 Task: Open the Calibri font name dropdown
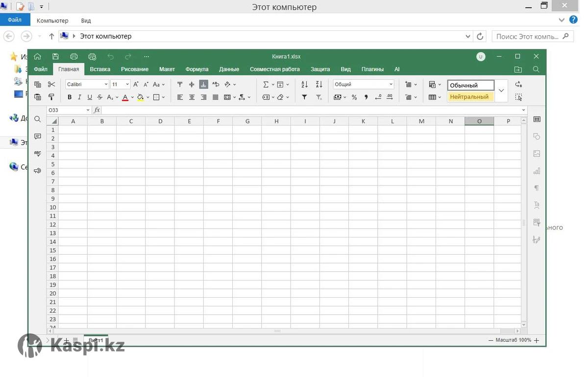(x=106, y=84)
